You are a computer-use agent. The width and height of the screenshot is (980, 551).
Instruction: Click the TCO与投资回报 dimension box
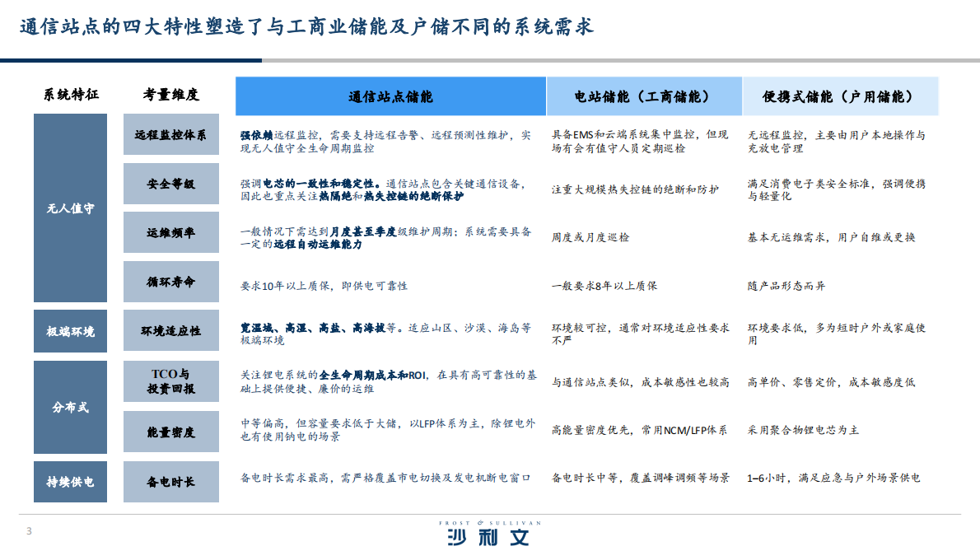coord(170,381)
